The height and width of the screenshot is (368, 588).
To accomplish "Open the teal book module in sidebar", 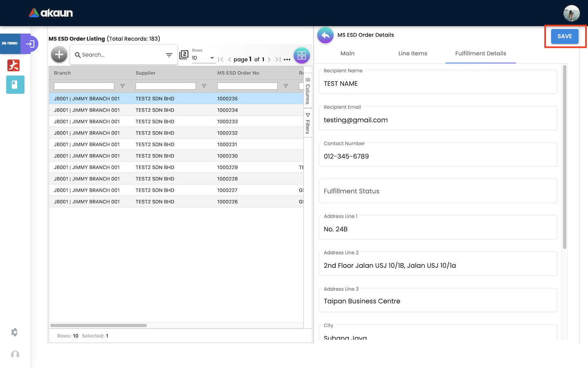I will (15, 85).
